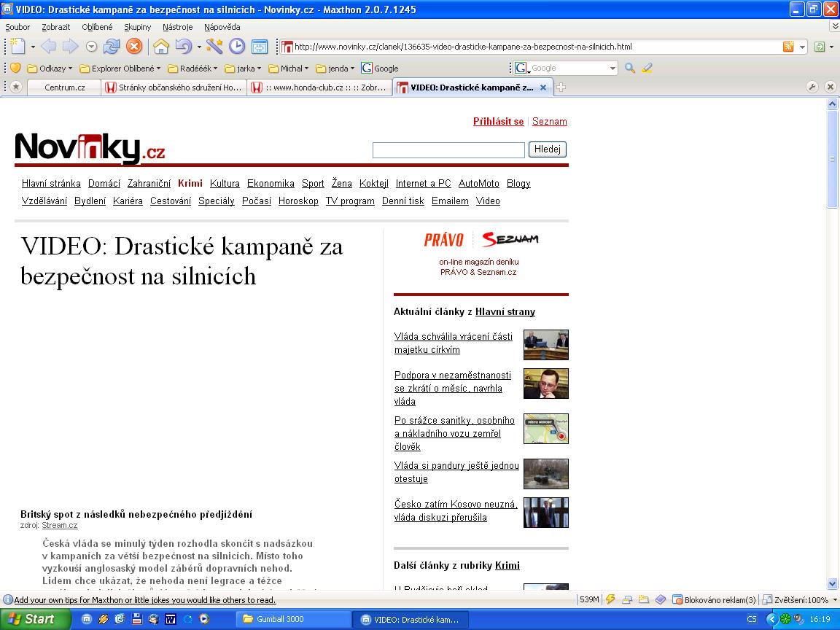The height and width of the screenshot is (630, 840).
Task: Click the highlighter icon beside search
Action: pos(647,68)
